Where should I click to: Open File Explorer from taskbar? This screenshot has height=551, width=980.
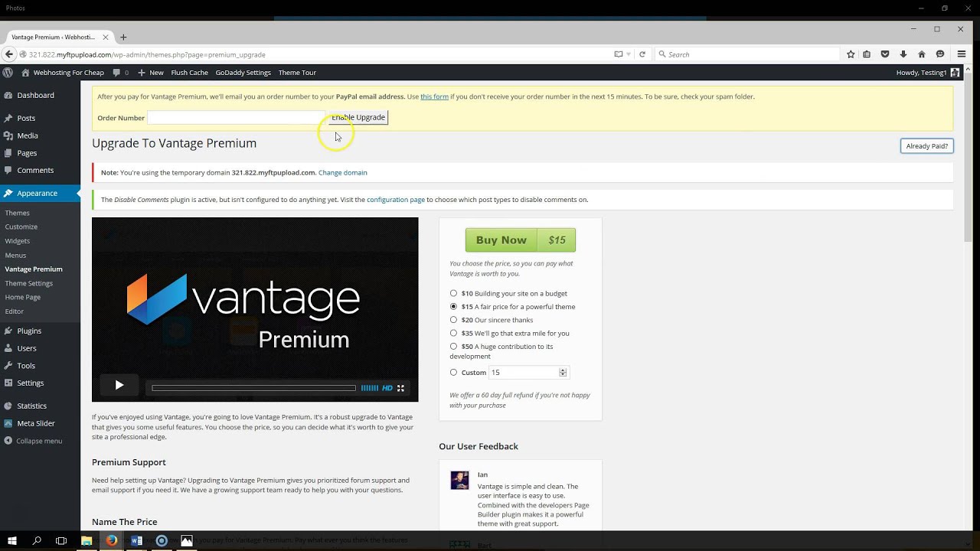point(87,540)
